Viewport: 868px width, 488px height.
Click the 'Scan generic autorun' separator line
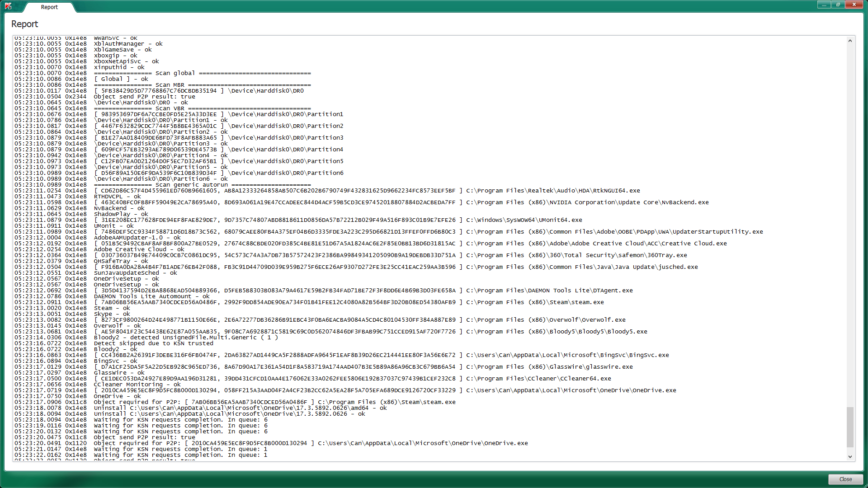(x=202, y=185)
